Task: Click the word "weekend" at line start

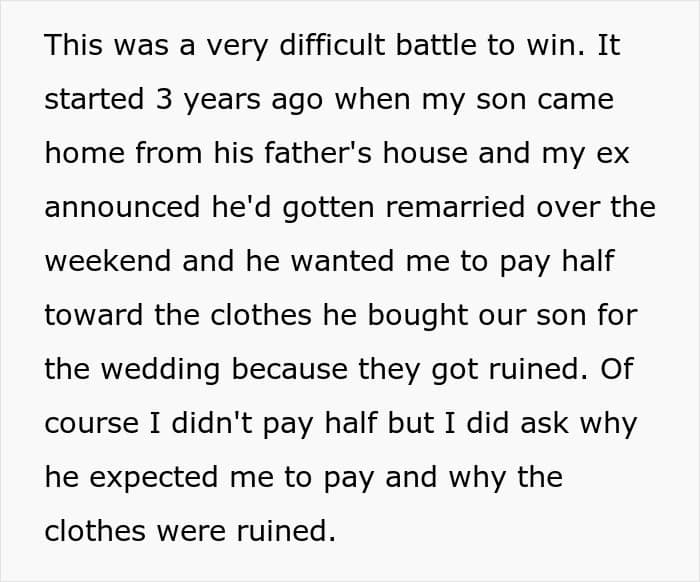Action: point(108,261)
